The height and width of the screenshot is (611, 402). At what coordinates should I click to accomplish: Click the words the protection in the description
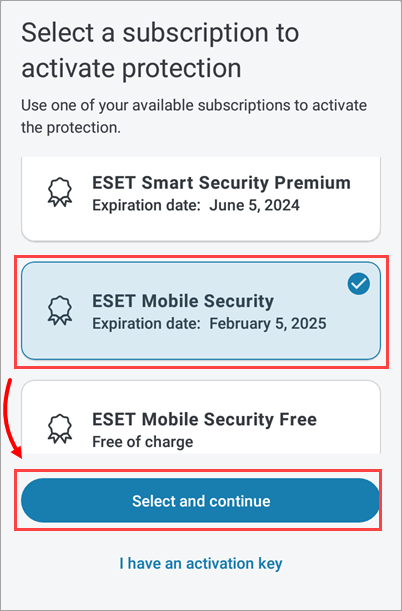tap(71, 128)
